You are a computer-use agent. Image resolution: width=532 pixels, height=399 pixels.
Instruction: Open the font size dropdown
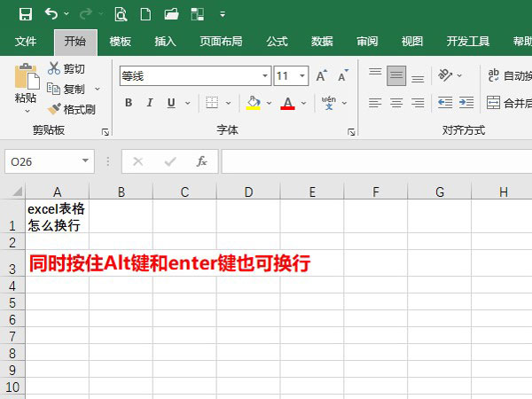coord(302,76)
